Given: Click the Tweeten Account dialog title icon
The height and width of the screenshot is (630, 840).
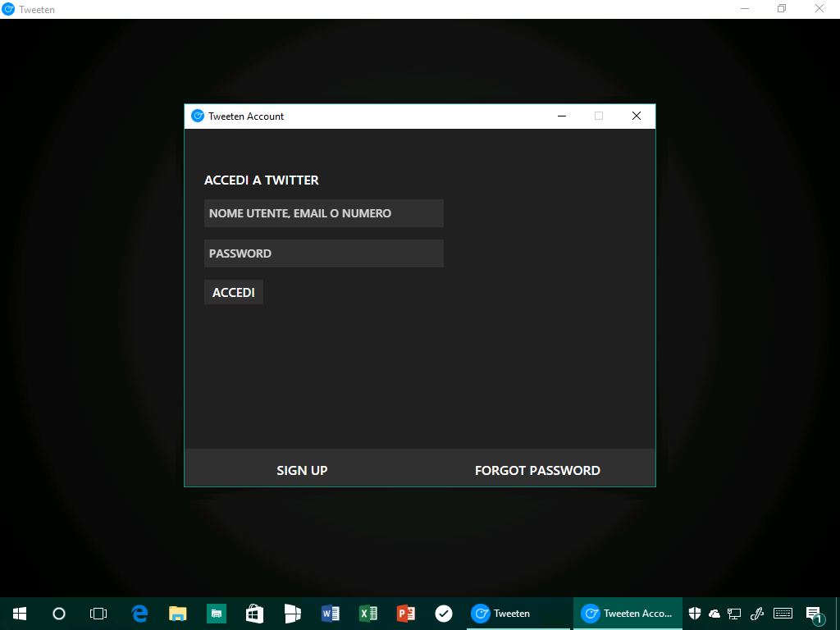Looking at the screenshot, I should coord(198,116).
